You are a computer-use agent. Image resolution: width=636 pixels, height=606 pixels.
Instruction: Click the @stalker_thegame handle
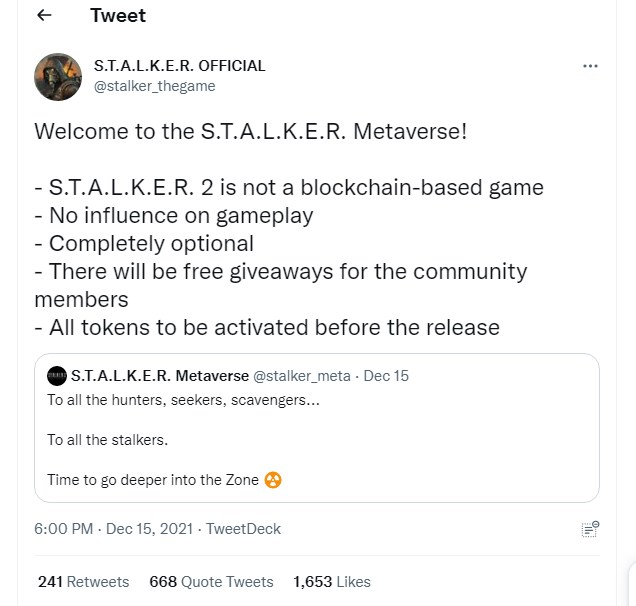pyautogui.click(x=154, y=86)
